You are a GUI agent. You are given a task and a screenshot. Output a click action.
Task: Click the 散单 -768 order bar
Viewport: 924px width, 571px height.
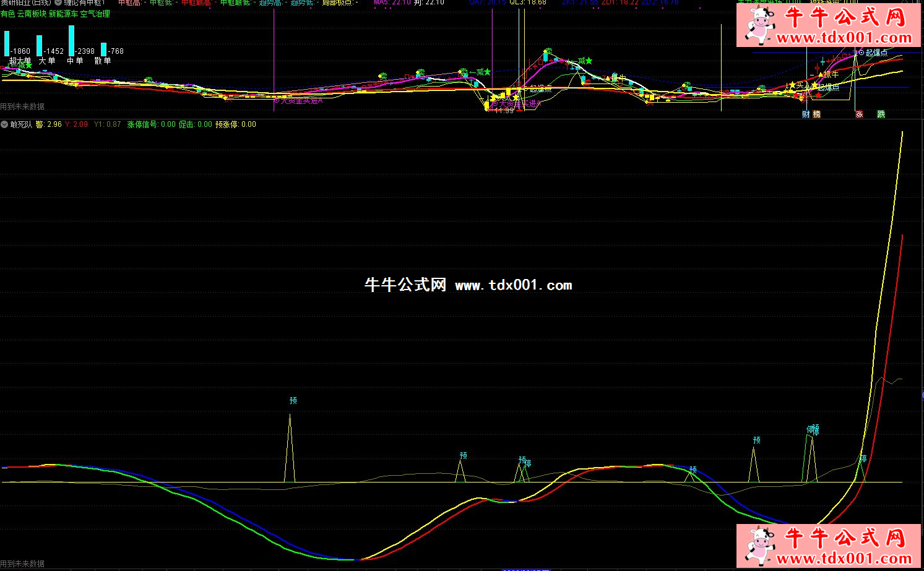pos(104,49)
